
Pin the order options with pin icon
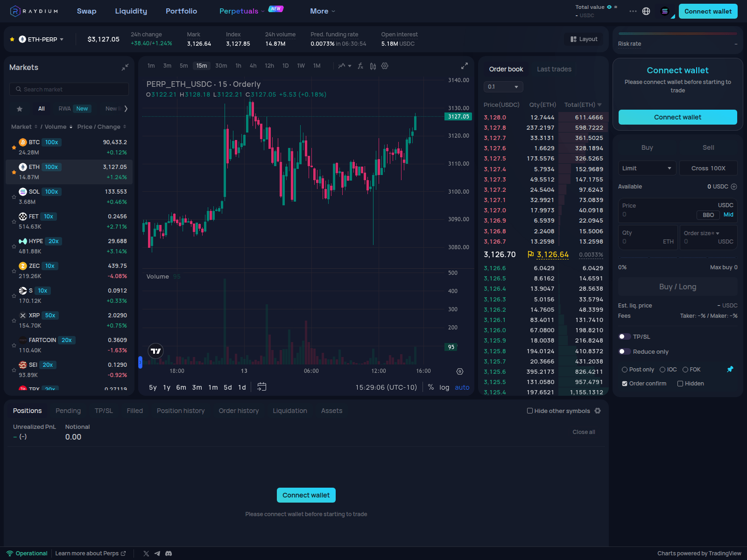click(x=730, y=369)
